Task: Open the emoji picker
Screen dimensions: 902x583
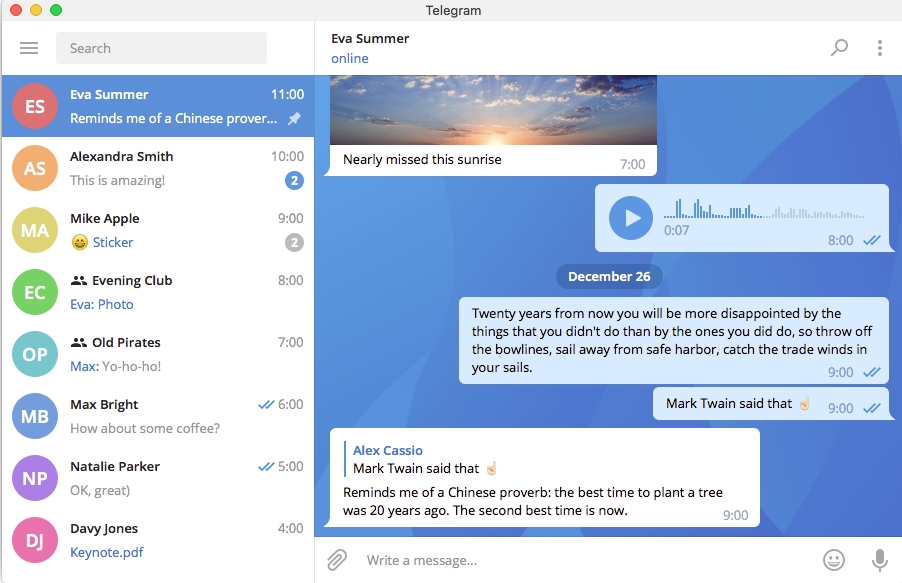Action: (836, 561)
